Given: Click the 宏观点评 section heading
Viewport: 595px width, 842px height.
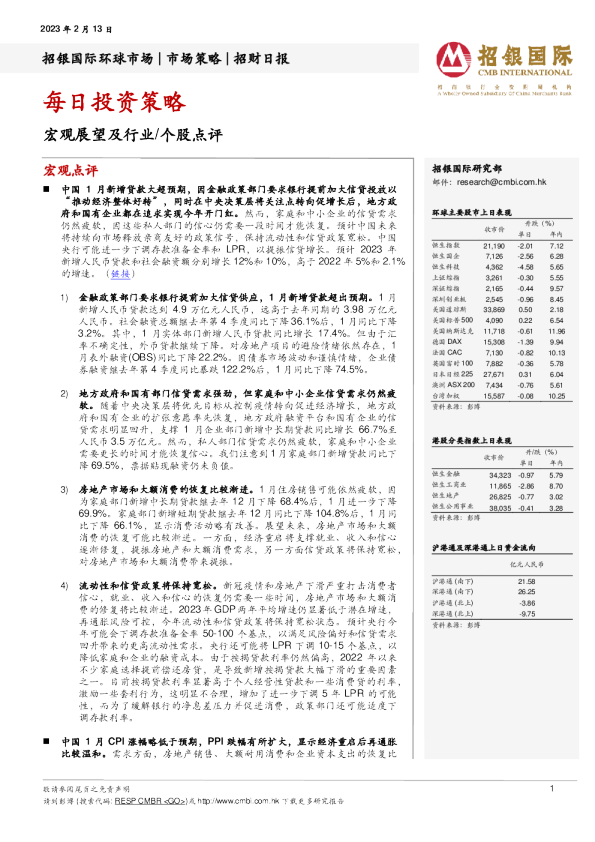Looking at the screenshot, I should 70,171.
